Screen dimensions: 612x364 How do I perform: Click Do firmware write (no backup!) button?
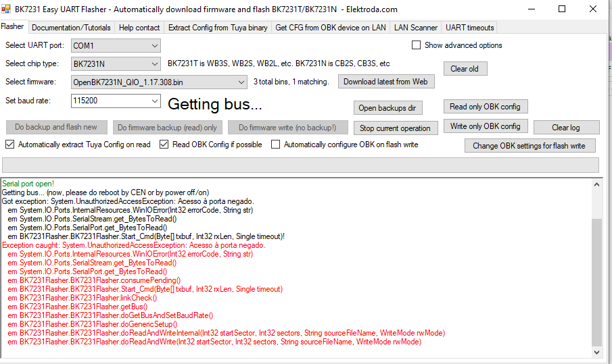pyautogui.click(x=287, y=128)
